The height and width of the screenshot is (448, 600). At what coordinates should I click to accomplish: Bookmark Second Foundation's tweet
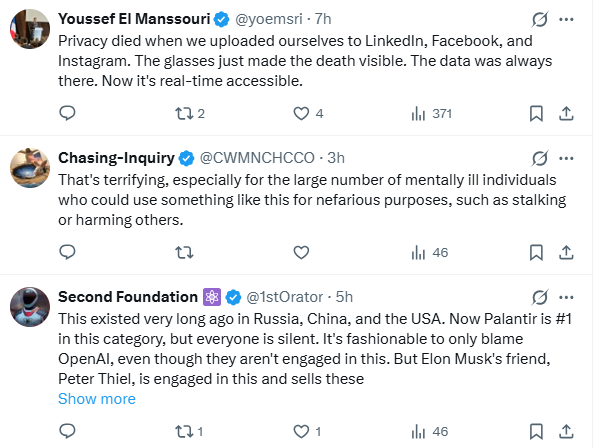point(536,432)
